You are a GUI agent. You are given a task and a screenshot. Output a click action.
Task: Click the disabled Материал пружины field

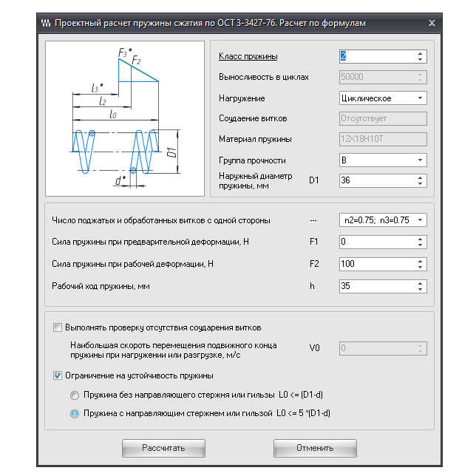(383, 139)
